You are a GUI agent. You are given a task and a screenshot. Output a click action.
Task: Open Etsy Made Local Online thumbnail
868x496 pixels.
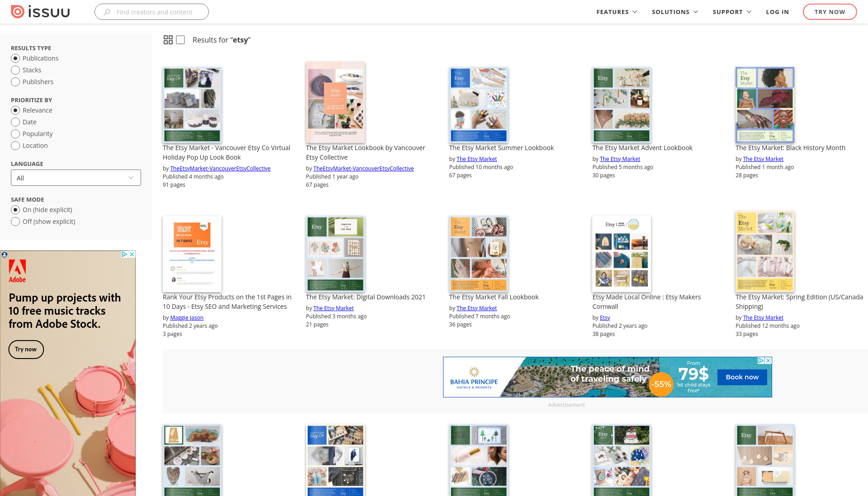(x=622, y=254)
